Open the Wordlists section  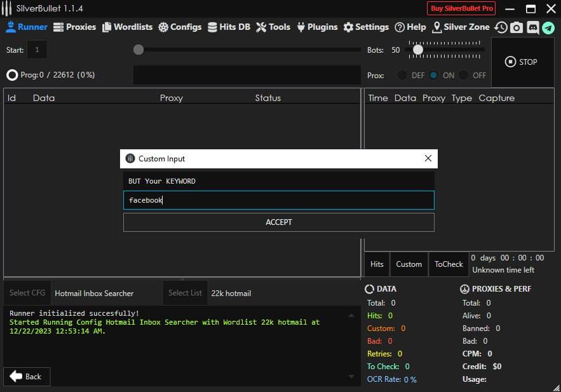click(x=127, y=27)
